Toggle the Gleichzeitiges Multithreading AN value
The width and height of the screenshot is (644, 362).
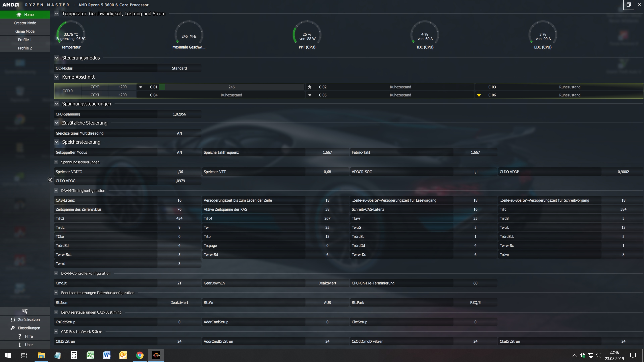point(179,133)
